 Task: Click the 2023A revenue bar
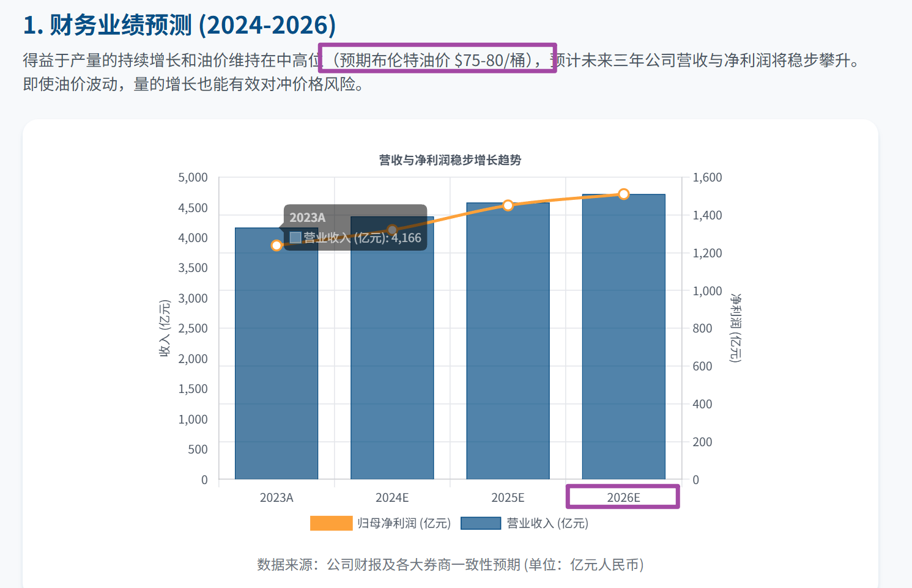[x=276, y=367]
